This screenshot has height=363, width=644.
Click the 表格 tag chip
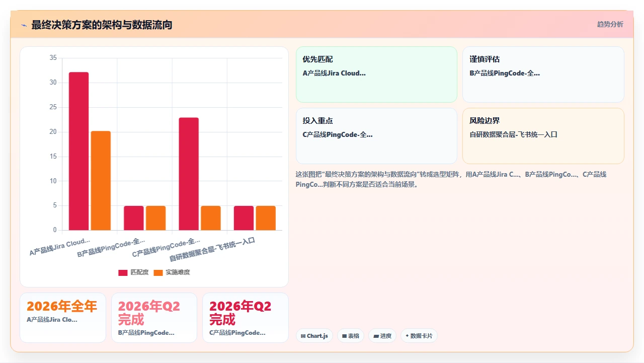coord(351,336)
